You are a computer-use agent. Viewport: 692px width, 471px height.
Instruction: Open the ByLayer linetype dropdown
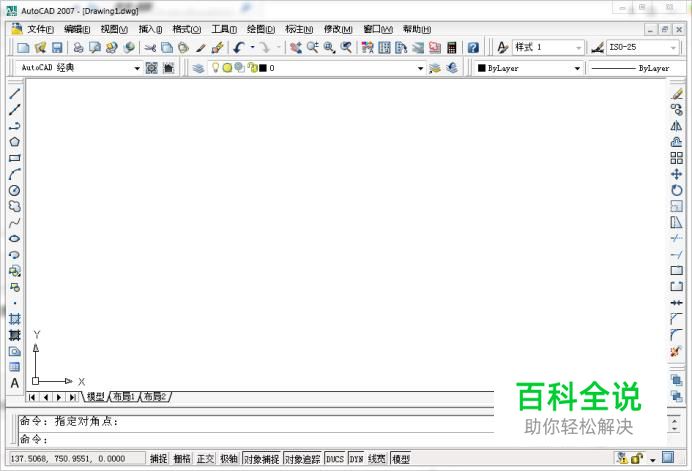(x=637, y=68)
